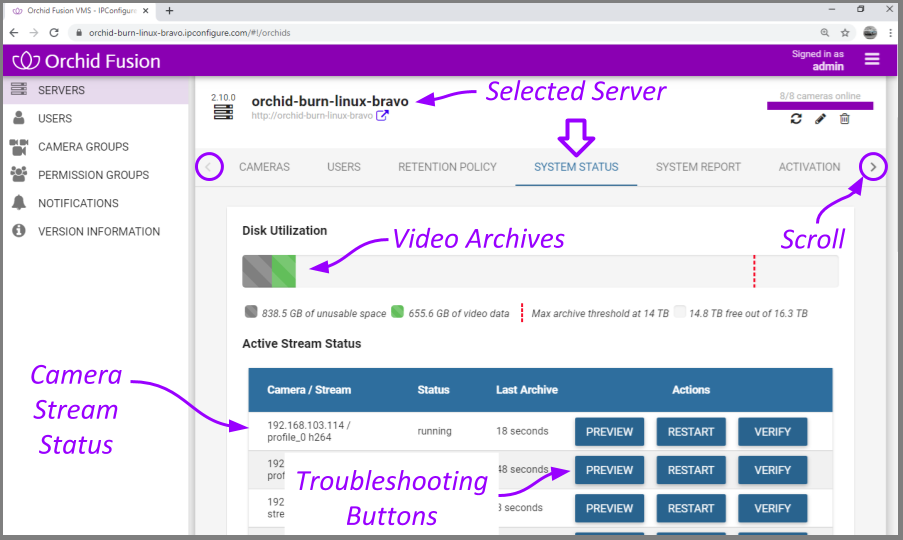Open a new browser tab
The image size is (903, 540).
169,10
